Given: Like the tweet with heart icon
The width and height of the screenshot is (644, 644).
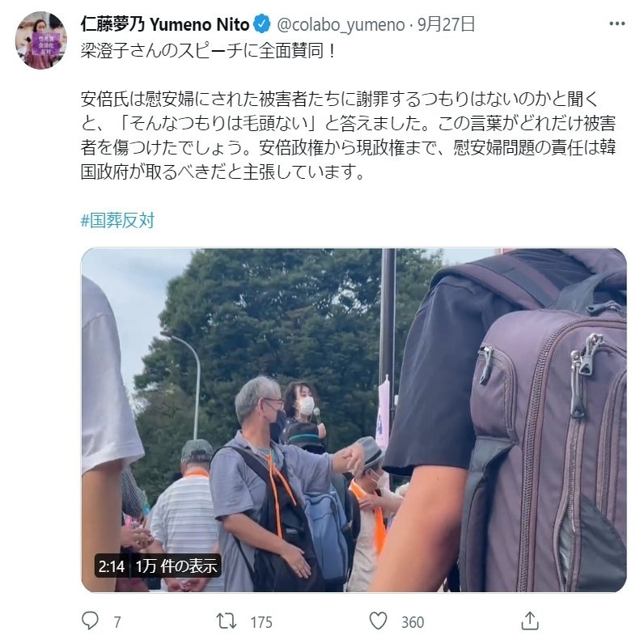Looking at the screenshot, I should click(379, 621).
